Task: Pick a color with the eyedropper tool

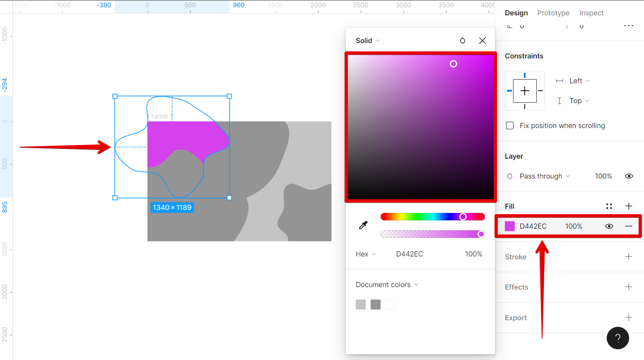Action: [363, 225]
